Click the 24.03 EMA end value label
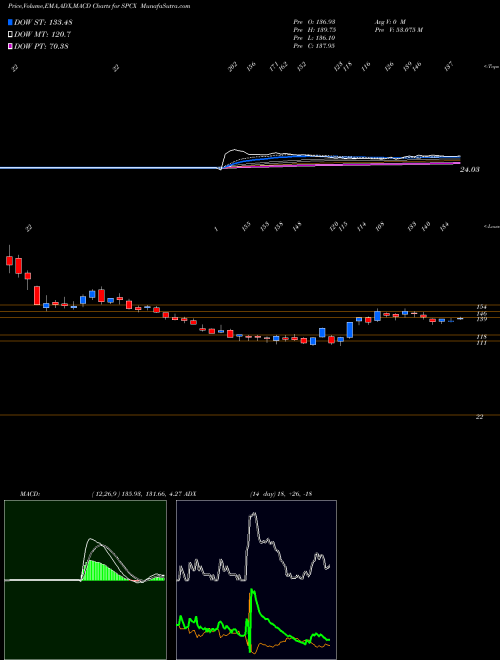Screen dimensions: 500x660 (470, 170)
